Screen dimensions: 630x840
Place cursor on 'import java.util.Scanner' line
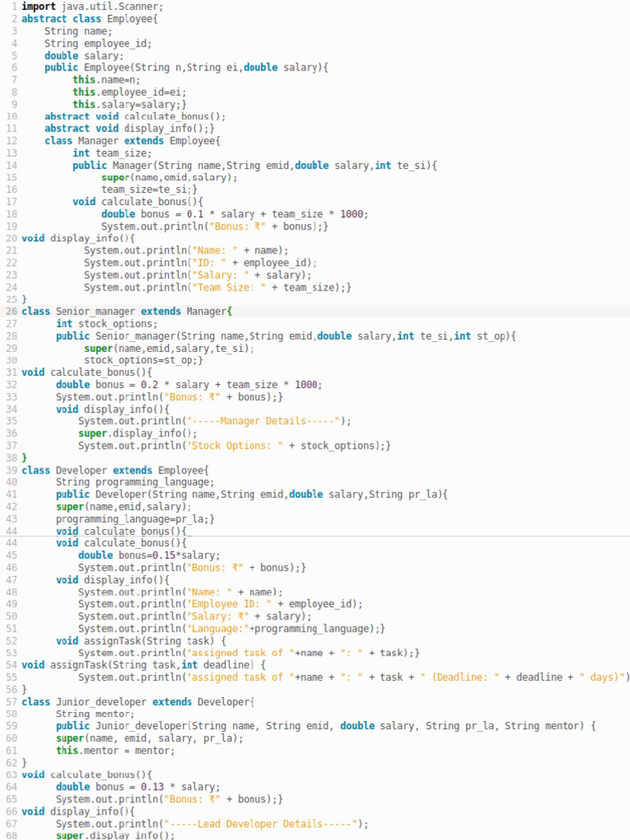[92, 7]
